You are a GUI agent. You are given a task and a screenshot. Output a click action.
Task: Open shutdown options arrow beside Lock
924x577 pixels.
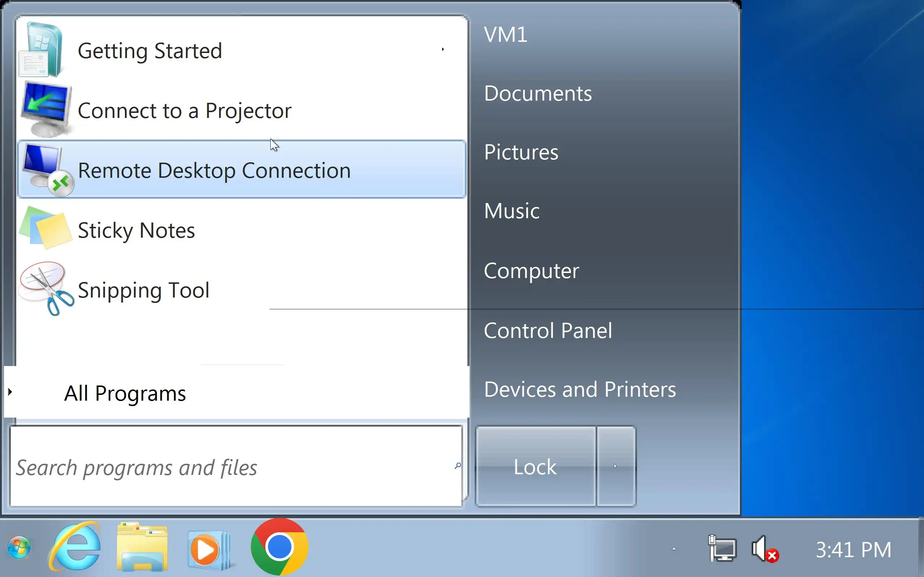615,466
